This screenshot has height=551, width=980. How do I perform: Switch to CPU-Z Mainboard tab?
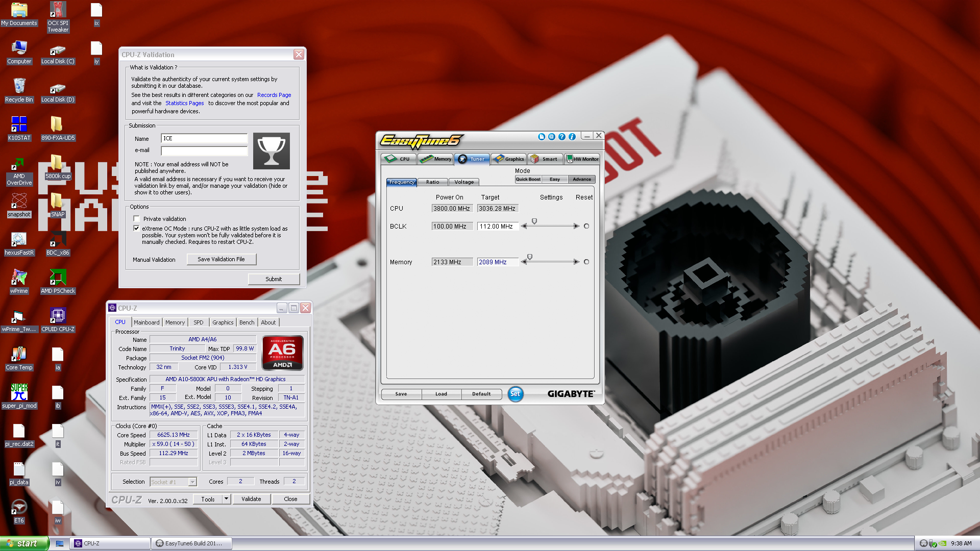point(146,322)
